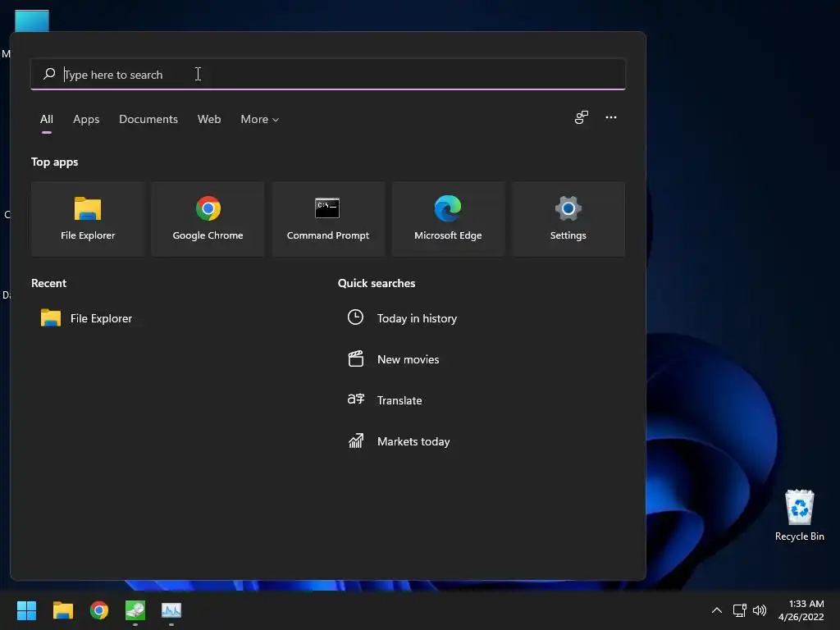Image resolution: width=840 pixels, height=630 pixels.
Task: Open File Explorer on the taskbar
Action: (62, 610)
